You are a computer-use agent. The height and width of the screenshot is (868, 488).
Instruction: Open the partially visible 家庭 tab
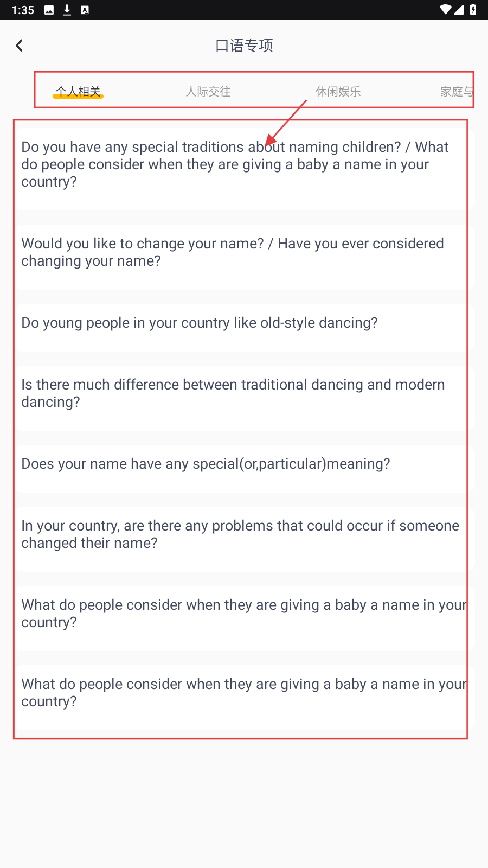tap(457, 92)
